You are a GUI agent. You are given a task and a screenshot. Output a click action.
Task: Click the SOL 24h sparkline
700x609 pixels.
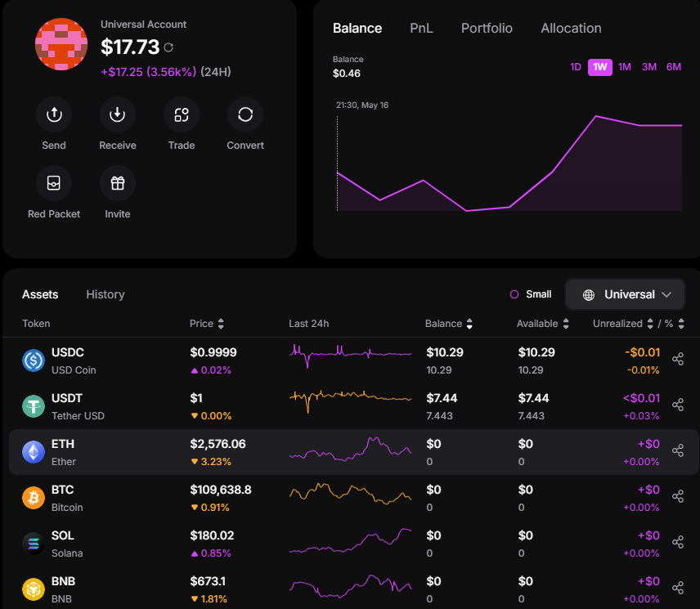[351, 540]
